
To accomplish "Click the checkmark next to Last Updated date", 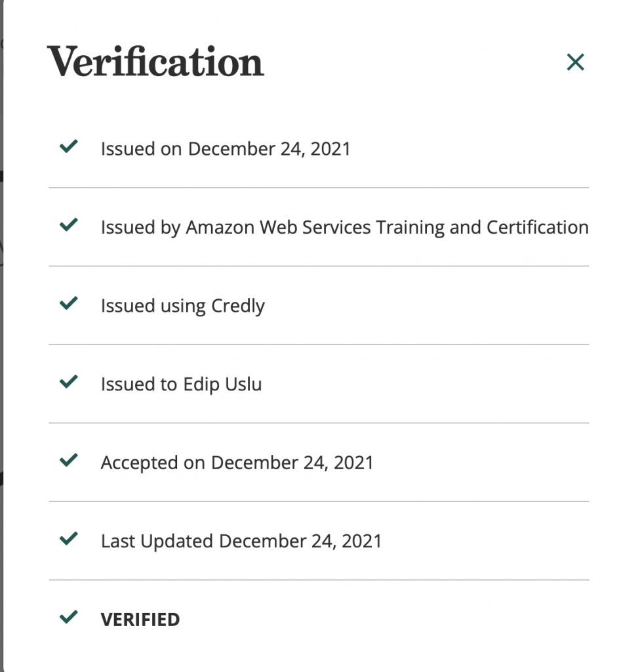I will coord(69,539).
